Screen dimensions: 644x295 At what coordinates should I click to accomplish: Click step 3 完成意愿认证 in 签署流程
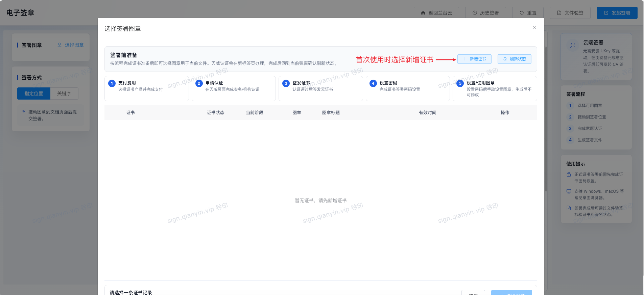point(590,129)
